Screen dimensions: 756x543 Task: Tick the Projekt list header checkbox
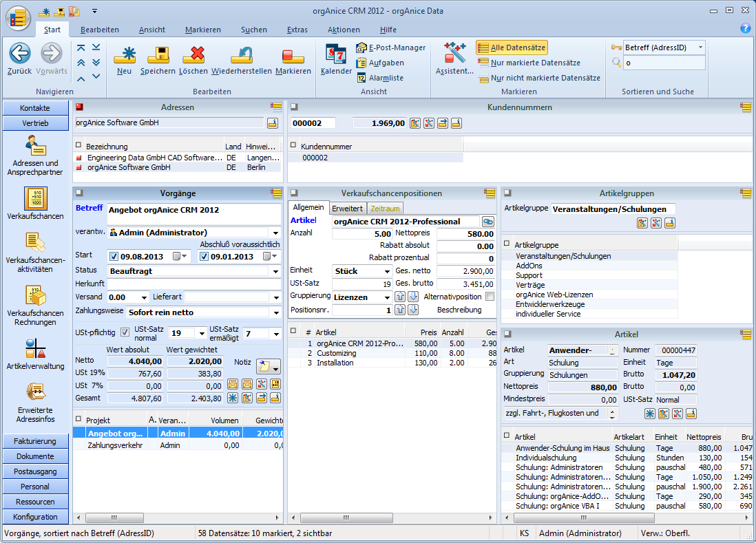click(78, 419)
